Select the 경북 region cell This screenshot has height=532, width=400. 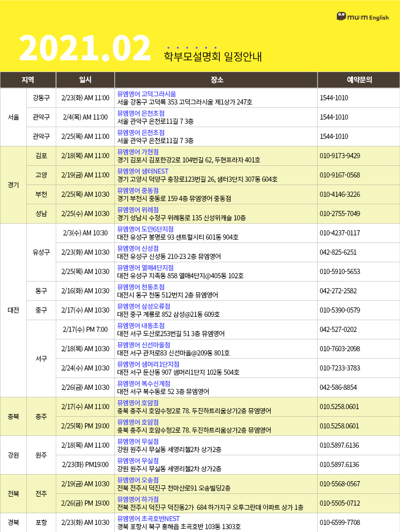coord(13,523)
